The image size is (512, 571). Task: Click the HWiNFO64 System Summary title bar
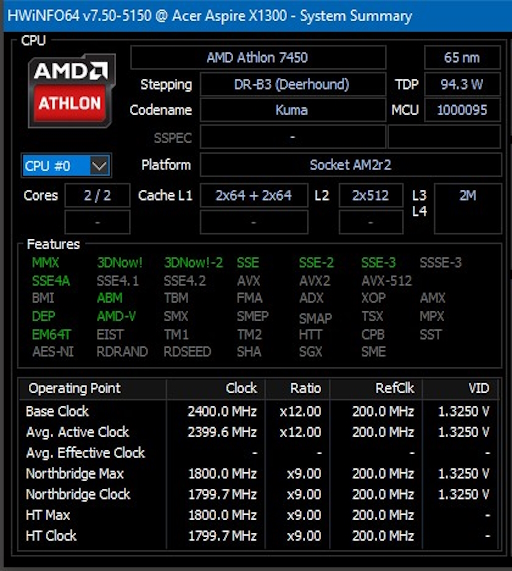pos(257,16)
